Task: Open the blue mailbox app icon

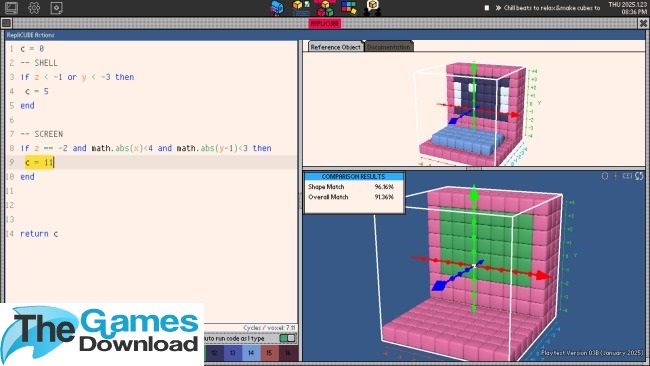Action: (x=277, y=8)
